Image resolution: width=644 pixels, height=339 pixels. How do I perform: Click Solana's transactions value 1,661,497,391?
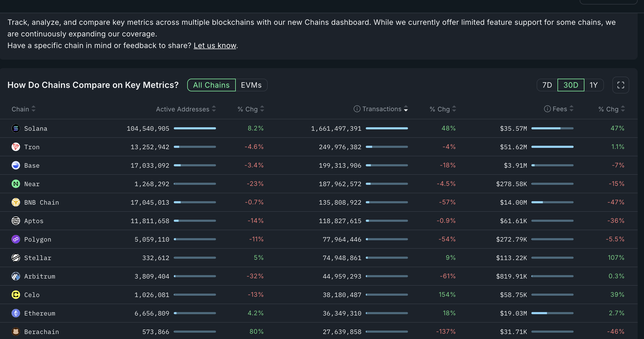click(336, 129)
